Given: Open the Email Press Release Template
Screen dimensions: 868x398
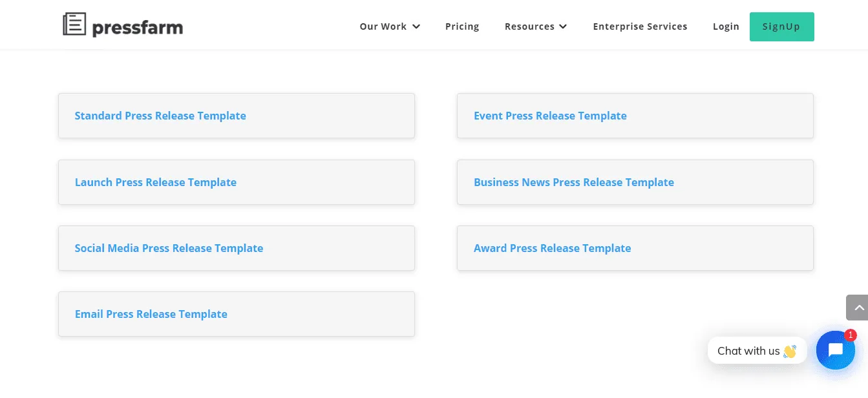Looking at the screenshot, I should pos(151,314).
